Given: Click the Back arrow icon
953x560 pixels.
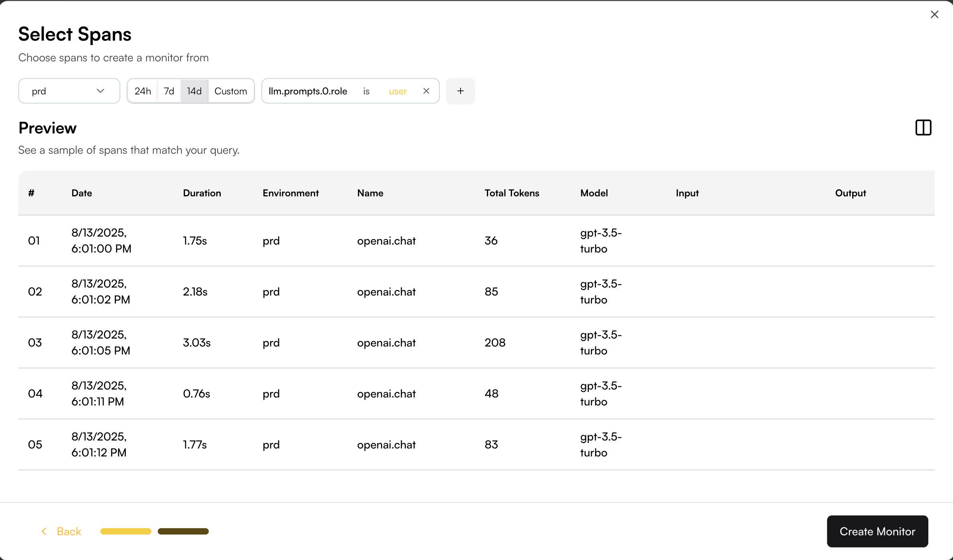Looking at the screenshot, I should (44, 531).
